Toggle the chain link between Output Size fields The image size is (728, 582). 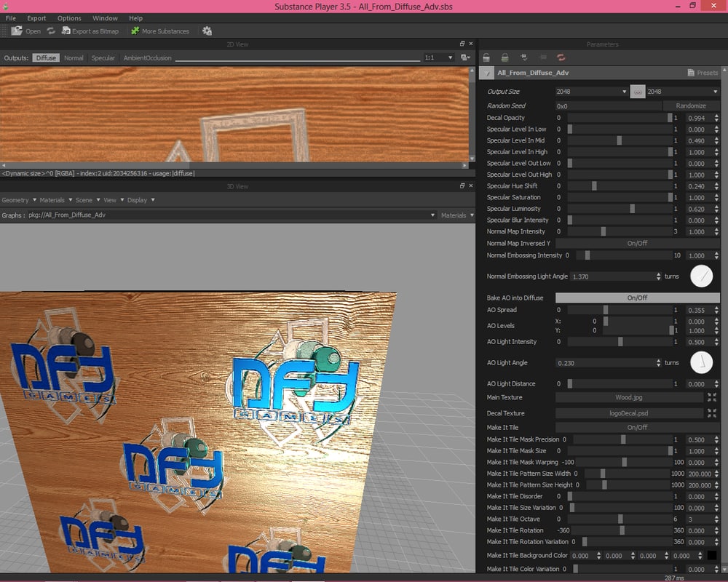pyautogui.click(x=638, y=91)
